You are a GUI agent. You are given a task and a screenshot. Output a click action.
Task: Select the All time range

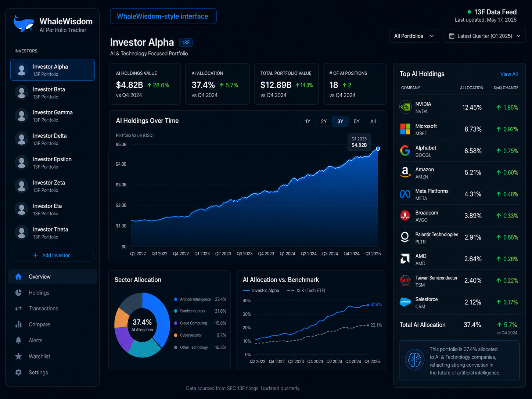pos(373,121)
